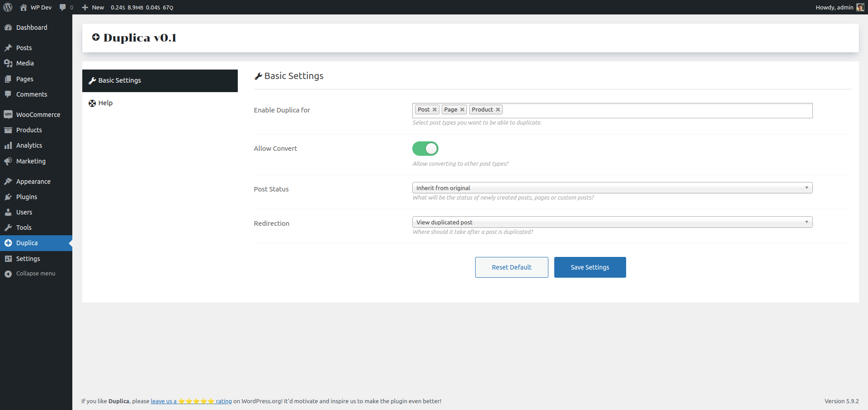Click the Version 5.9.2 footer text

coord(841,401)
